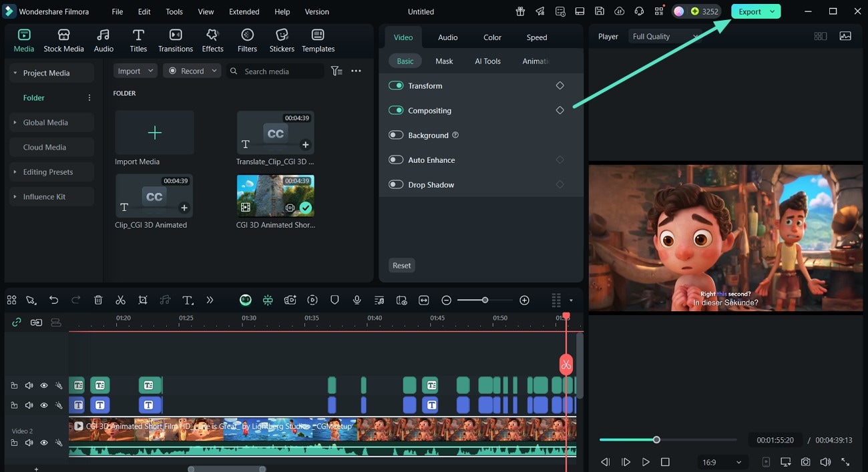Expand more timeline tools chevrons
This screenshot has height=472, width=868.
point(210,300)
